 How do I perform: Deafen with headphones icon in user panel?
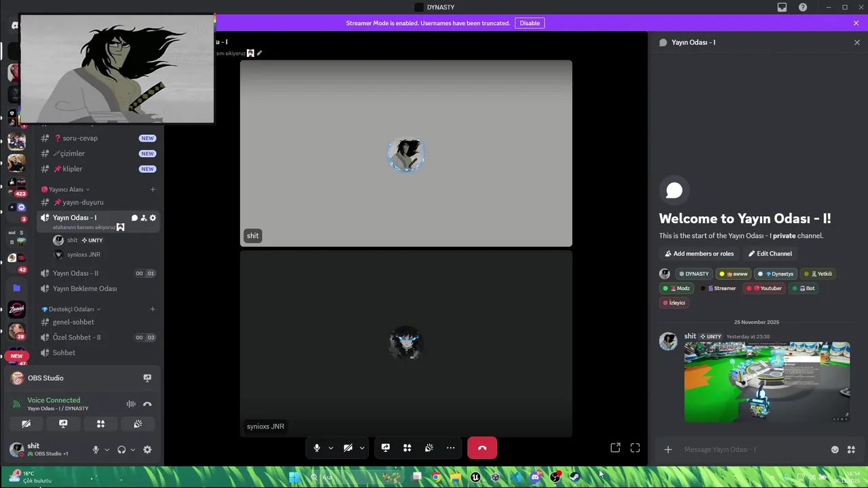pos(121,449)
